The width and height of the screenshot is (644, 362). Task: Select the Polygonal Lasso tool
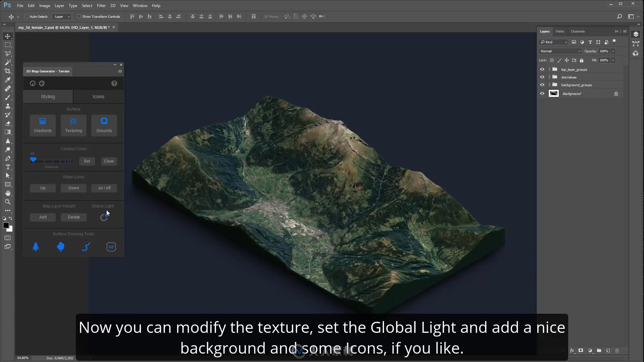8,54
